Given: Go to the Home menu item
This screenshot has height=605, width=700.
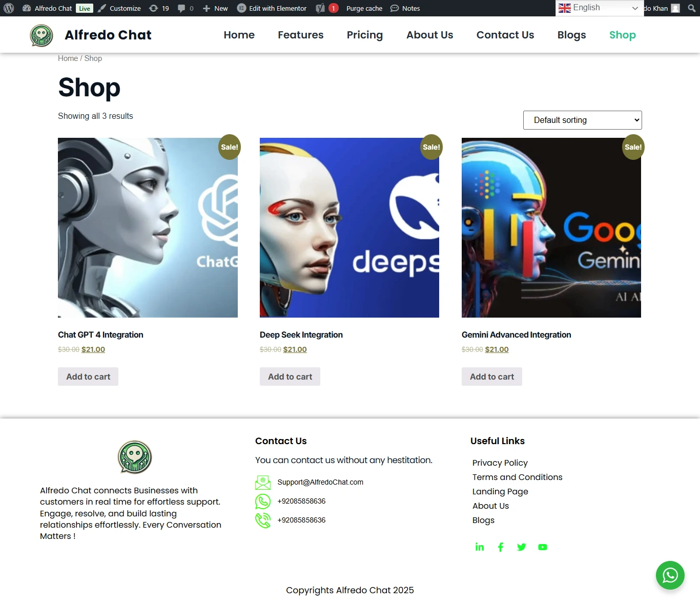Looking at the screenshot, I should coord(239,35).
